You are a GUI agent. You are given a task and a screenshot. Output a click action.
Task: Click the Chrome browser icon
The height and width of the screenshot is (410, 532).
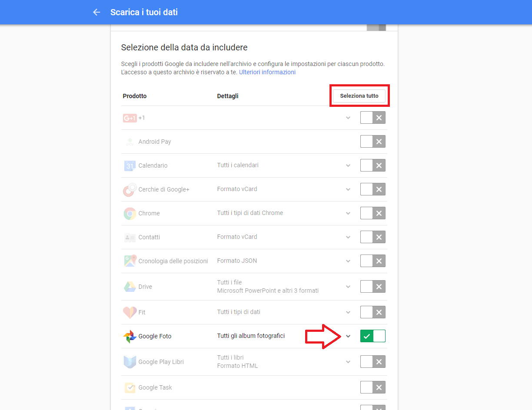coord(130,213)
